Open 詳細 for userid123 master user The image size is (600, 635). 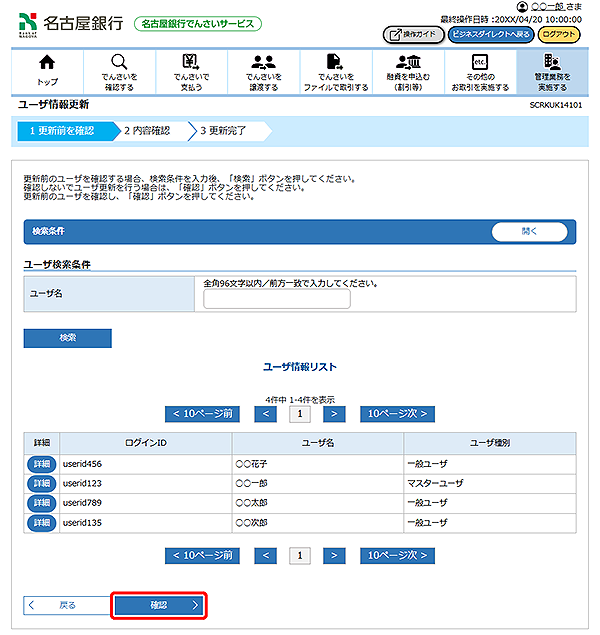pyautogui.click(x=41, y=483)
